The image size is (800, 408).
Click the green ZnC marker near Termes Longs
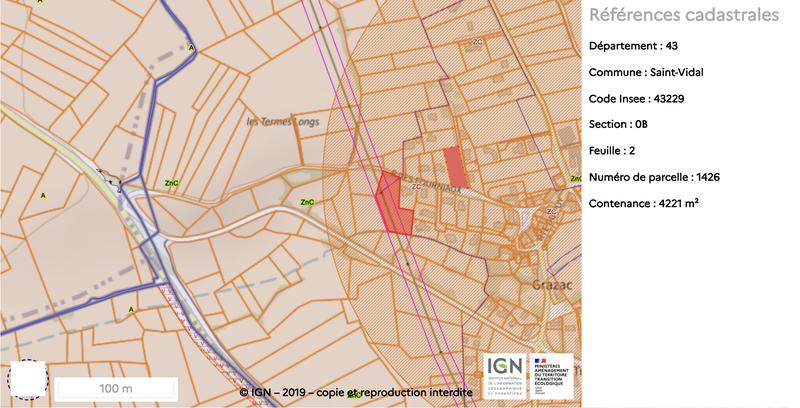click(171, 183)
